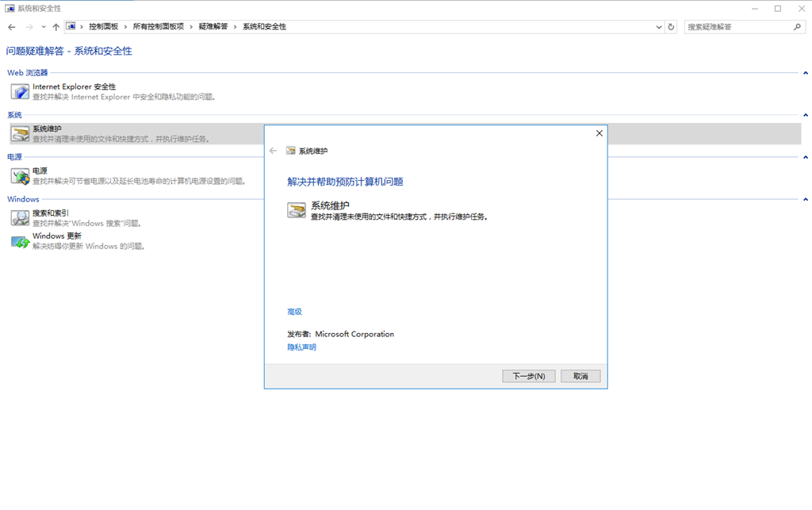Collapse the 电源 section
Screen dimensions: 812x510
[x=806, y=157]
